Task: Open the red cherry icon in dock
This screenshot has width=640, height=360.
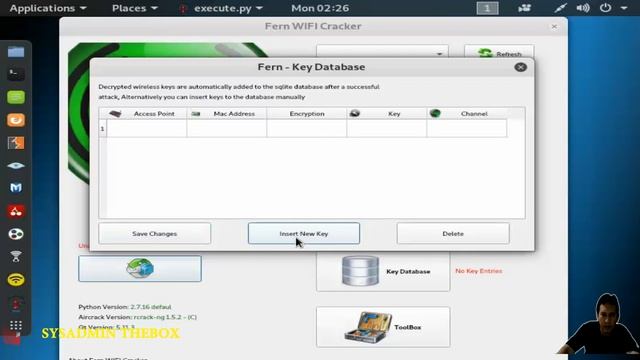Action: [16, 211]
